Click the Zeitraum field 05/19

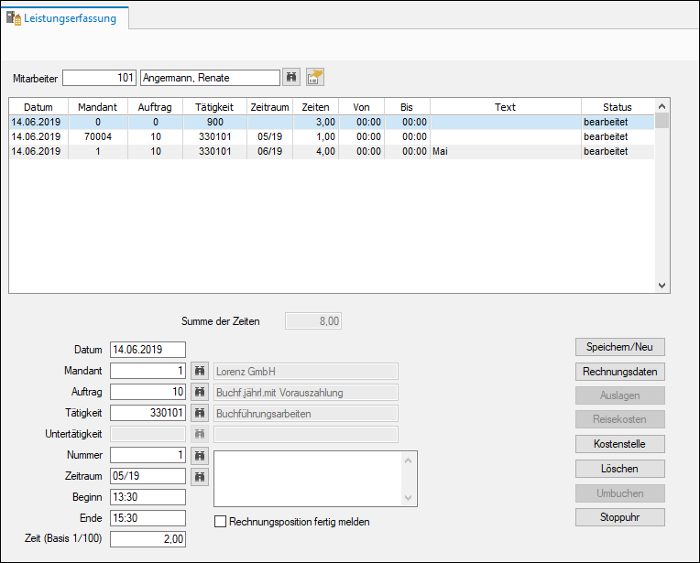click(x=148, y=476)
